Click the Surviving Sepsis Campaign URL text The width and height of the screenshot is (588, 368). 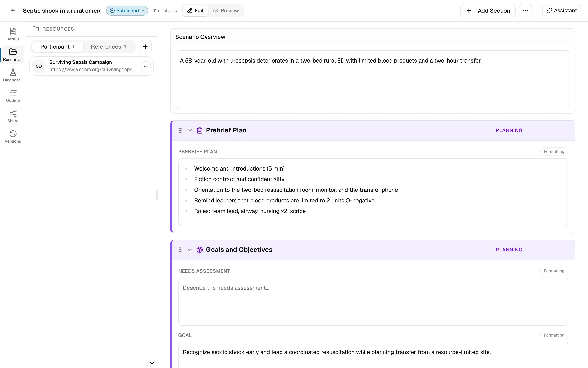(x=93, y=70)
